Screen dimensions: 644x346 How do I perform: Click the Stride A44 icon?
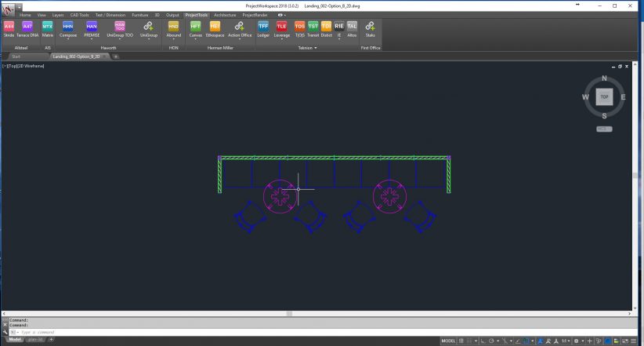[x=9, y=28]
